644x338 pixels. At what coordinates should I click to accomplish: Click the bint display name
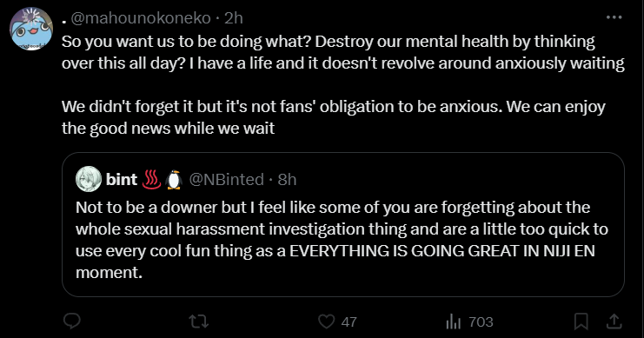tap(122, 180)
